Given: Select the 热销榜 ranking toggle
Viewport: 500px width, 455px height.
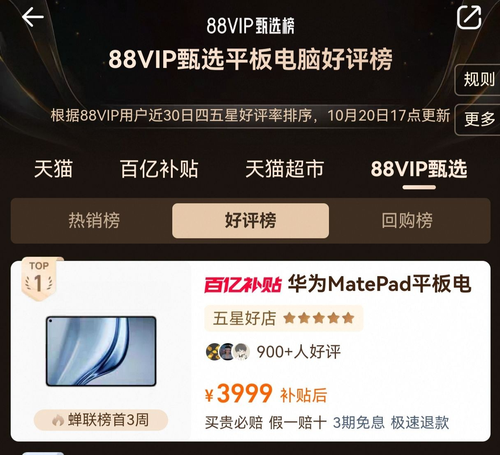Looking at the screenshot, I should (x=94, y=220).
